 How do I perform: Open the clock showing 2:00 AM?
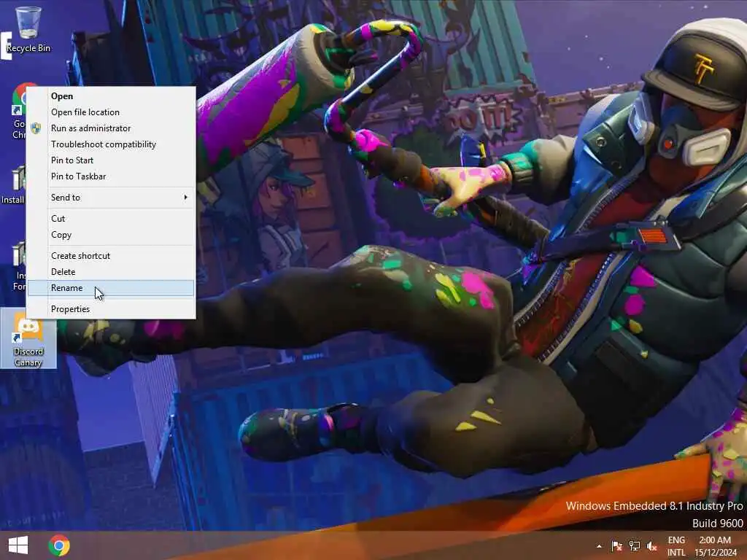(x=716, y=546)
